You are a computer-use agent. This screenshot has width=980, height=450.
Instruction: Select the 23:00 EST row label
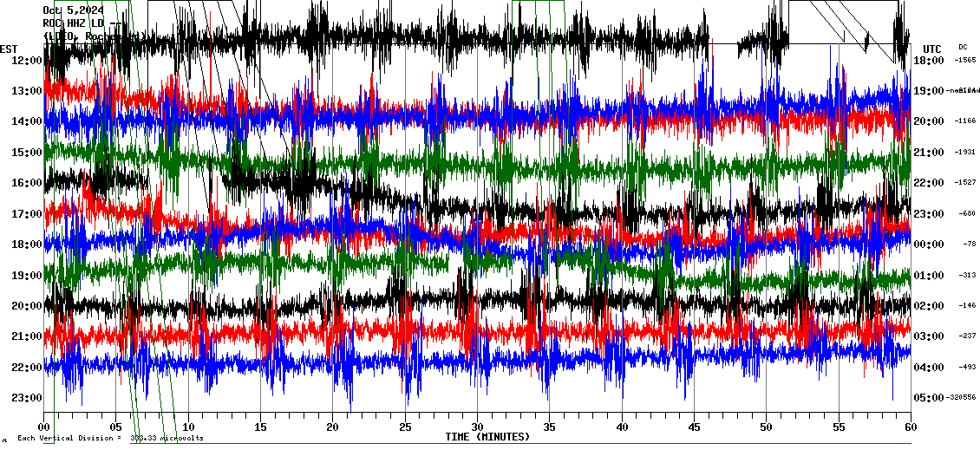tap(27, 398)
